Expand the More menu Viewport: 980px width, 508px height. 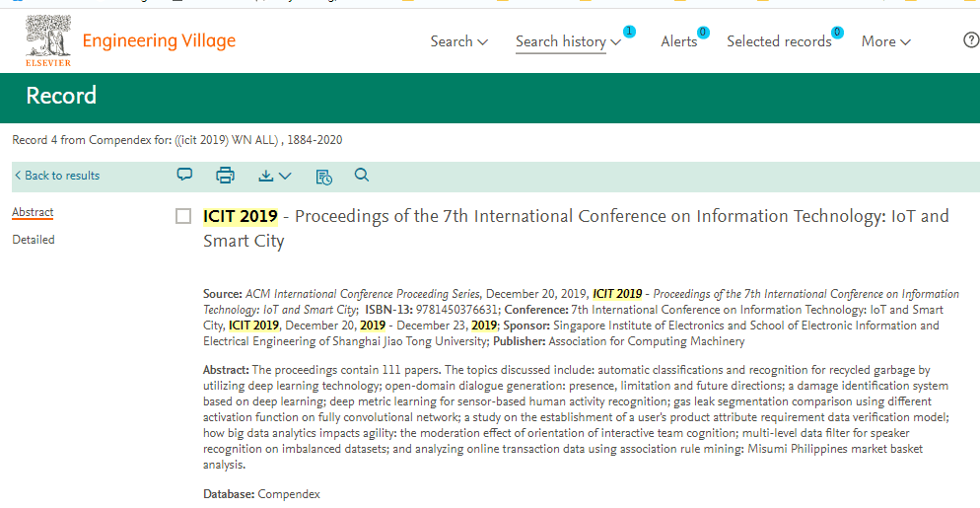pos(885,41)
